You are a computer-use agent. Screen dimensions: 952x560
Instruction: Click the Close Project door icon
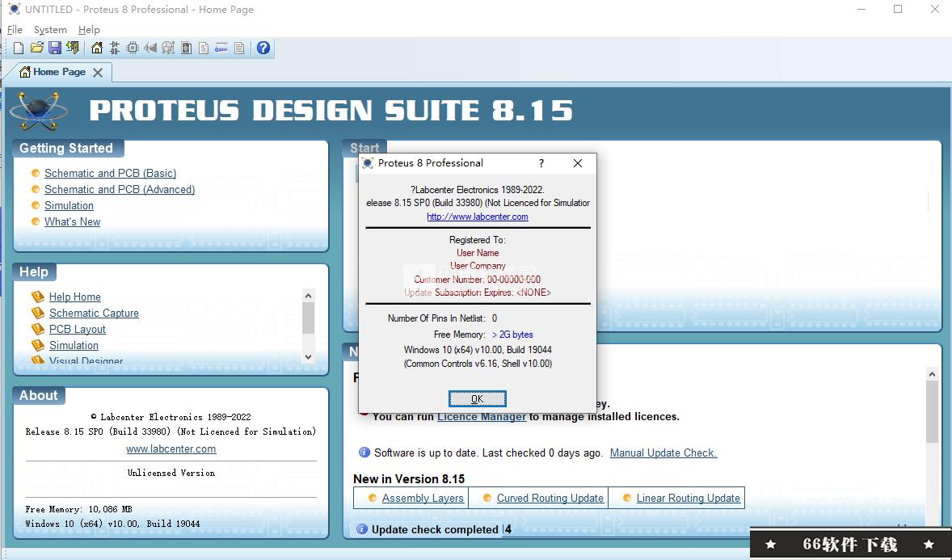73,48
